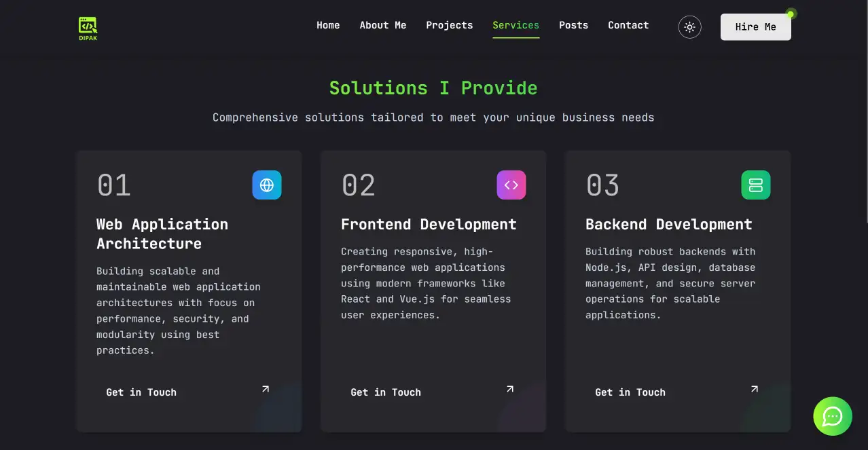The width and height of the screenshot is (868, 450).
Task: Click the arrow icon beside Frontend Development's Get in Touch
Action: 509,389
